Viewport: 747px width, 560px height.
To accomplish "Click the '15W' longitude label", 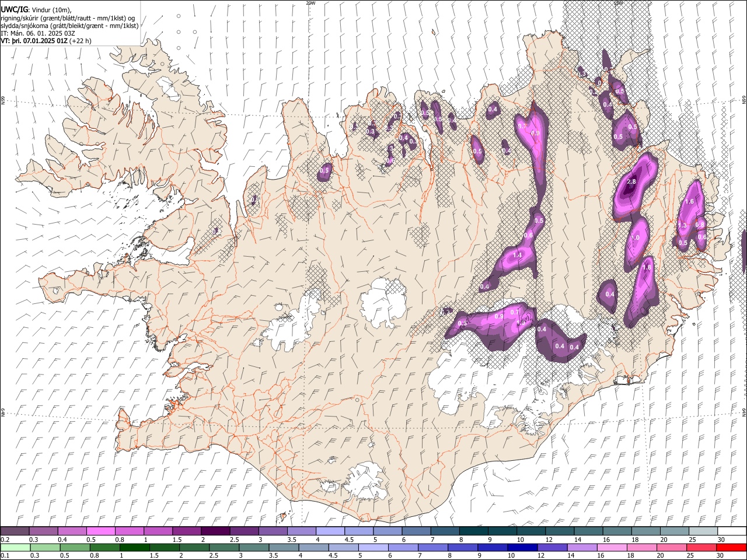I will [618, 3].
